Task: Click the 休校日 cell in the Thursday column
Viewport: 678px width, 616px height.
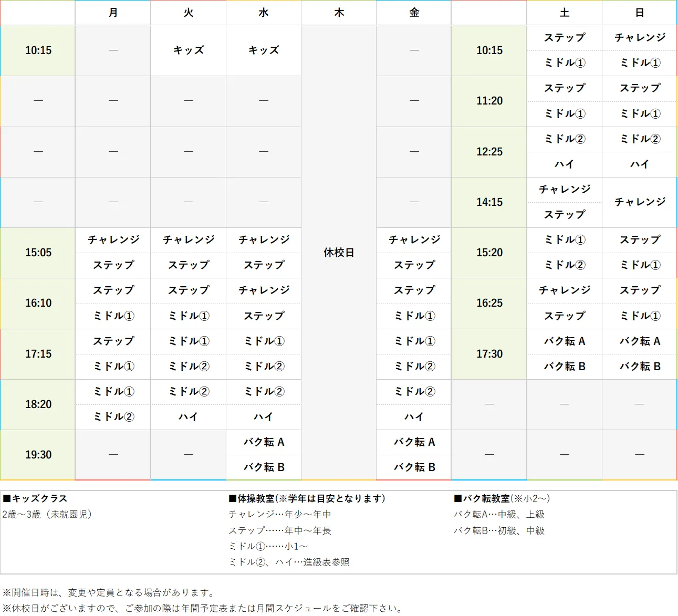Action: pyautogui.click(x=338, y=253)
